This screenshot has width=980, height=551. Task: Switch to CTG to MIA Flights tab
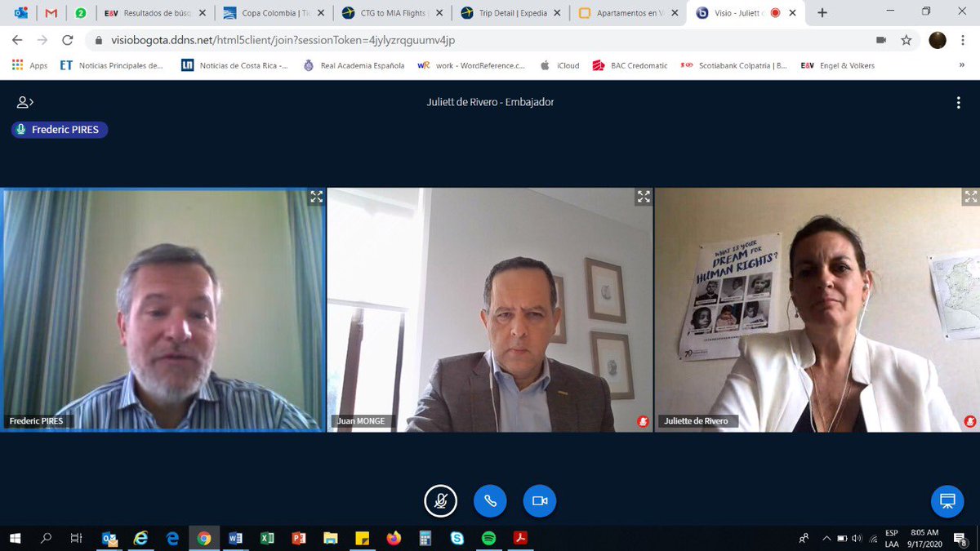[x=392, y=13]
